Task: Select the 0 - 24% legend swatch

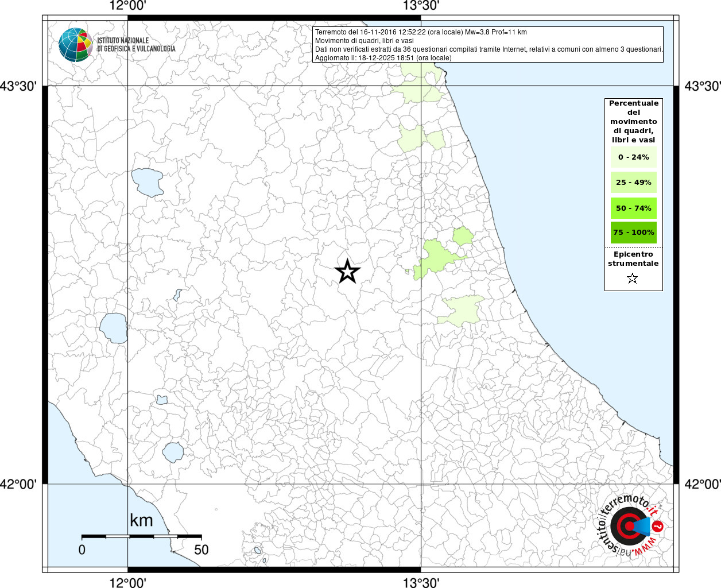Action: pyautogui.click(x=634, y=157)
